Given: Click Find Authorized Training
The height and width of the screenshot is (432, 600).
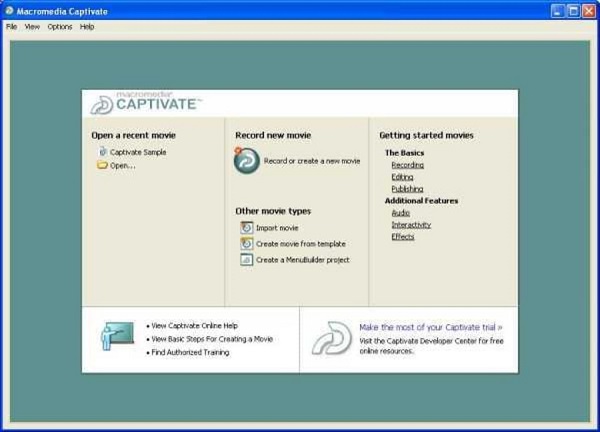Looking at the screenshot, I should pos(190,352).
